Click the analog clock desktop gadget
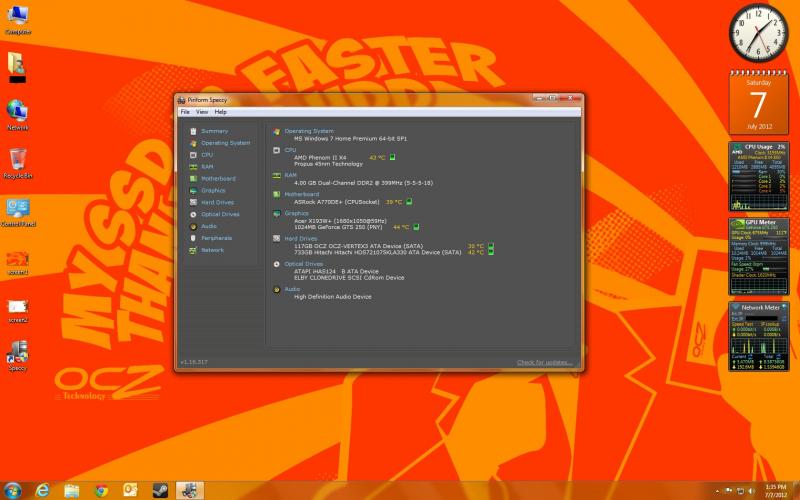 (758, 33)
